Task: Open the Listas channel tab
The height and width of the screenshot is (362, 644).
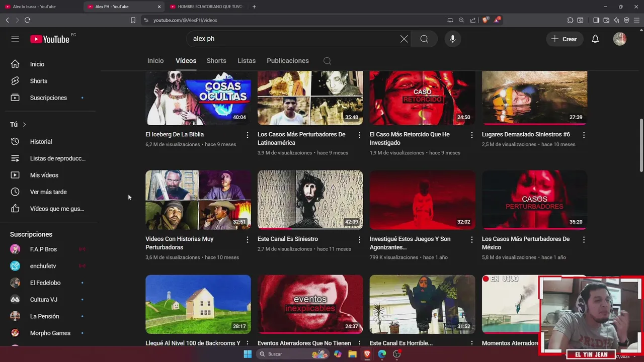Action: (247, 61)
